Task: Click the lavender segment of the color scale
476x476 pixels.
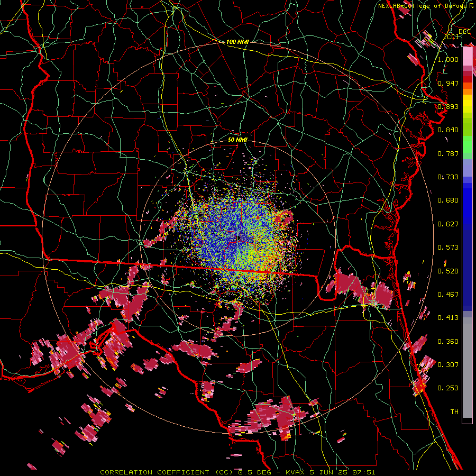Action: (x=467, y=168)
